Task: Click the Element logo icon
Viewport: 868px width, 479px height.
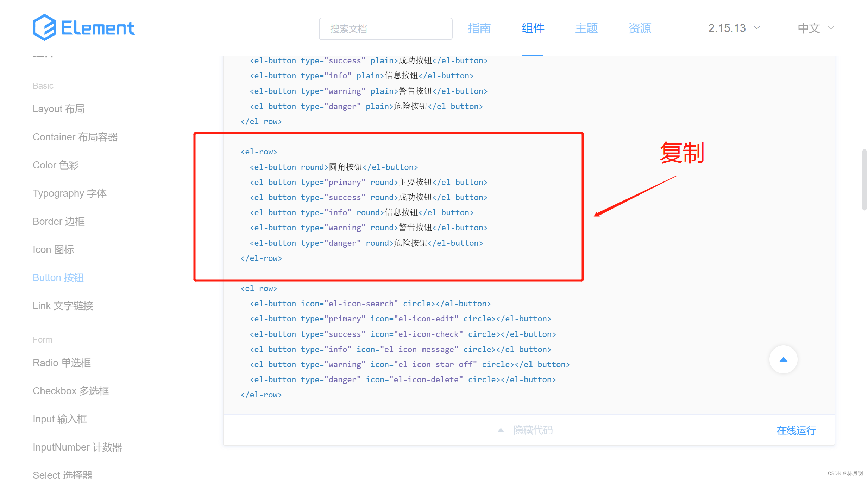Action: click(x=44, y=27)
